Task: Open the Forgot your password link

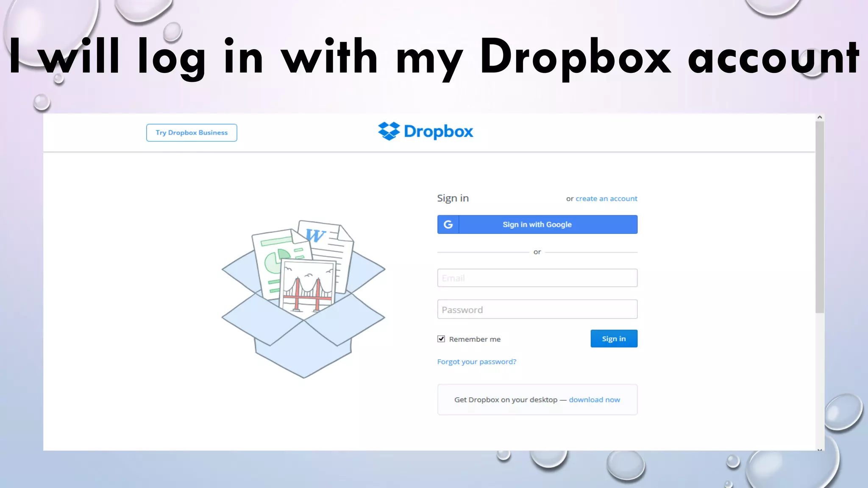Action: click(477, 362)
